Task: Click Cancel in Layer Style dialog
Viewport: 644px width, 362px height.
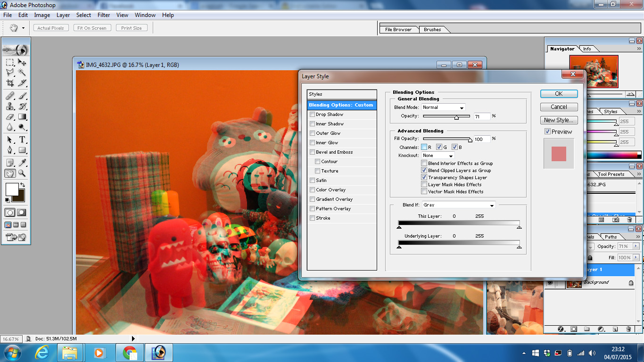Action: click(x=559, y=107)
